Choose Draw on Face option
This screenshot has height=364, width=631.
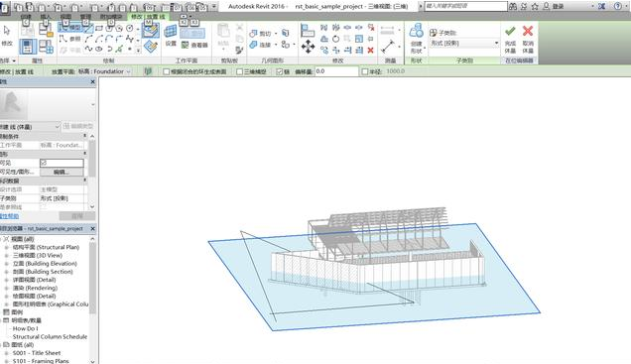[151, 30]
